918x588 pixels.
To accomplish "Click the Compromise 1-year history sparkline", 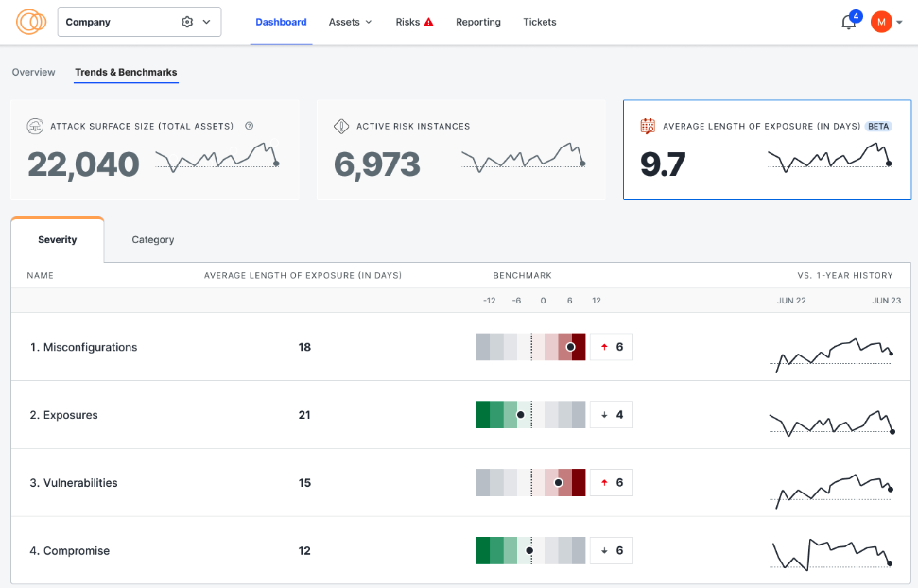I will [832, 554].
